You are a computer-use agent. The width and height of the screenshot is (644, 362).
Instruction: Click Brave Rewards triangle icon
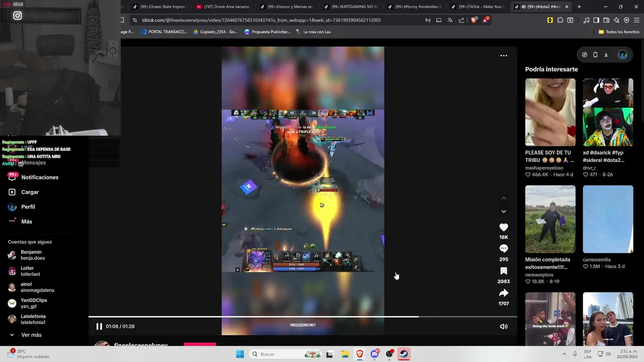tap(486, 20)
